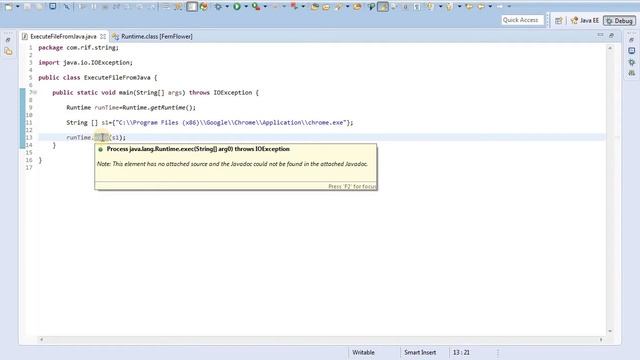640x360 pixels.
Task: Click into the Quick Access field
Action: coord(522,20)
